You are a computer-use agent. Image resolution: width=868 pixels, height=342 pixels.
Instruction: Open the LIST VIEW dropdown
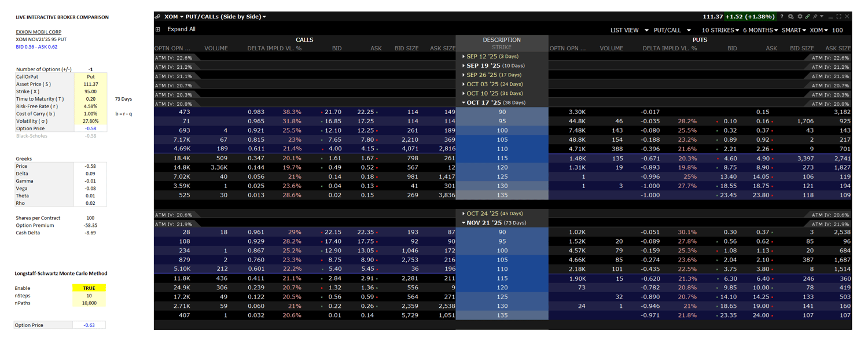tap(630, 30)
